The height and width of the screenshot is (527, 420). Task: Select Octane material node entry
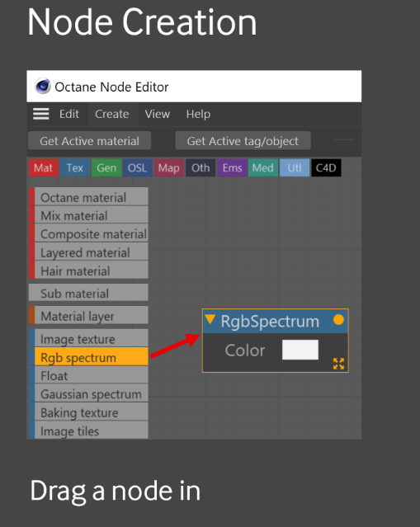[x=88, y=197]
